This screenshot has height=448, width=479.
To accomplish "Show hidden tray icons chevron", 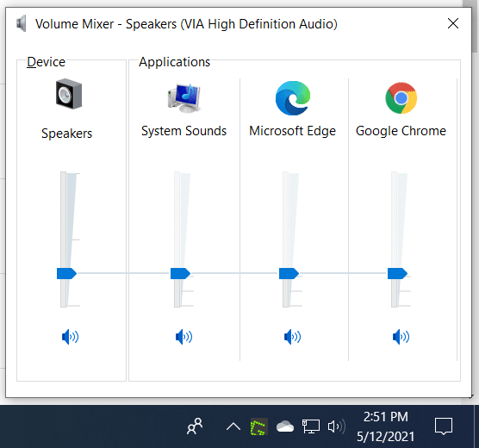I will click(233, 426).
